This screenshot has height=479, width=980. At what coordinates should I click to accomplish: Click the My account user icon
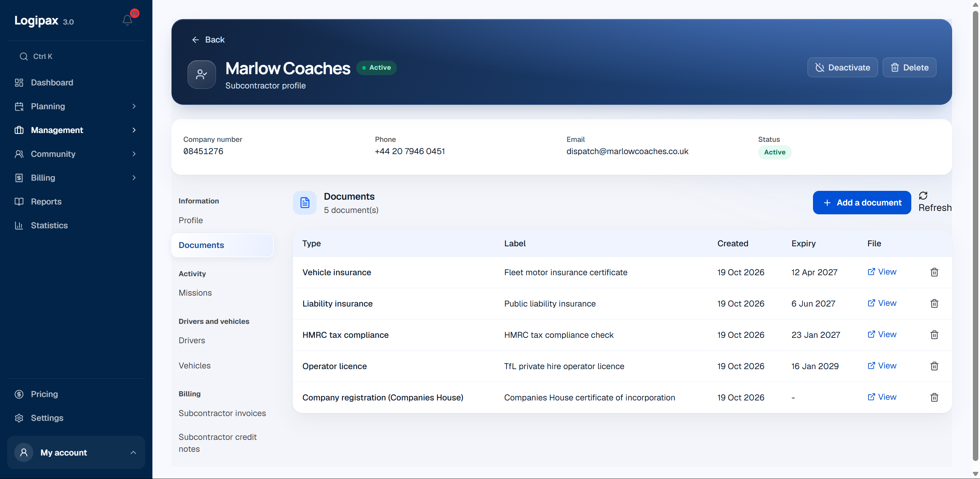coord(23,452)
